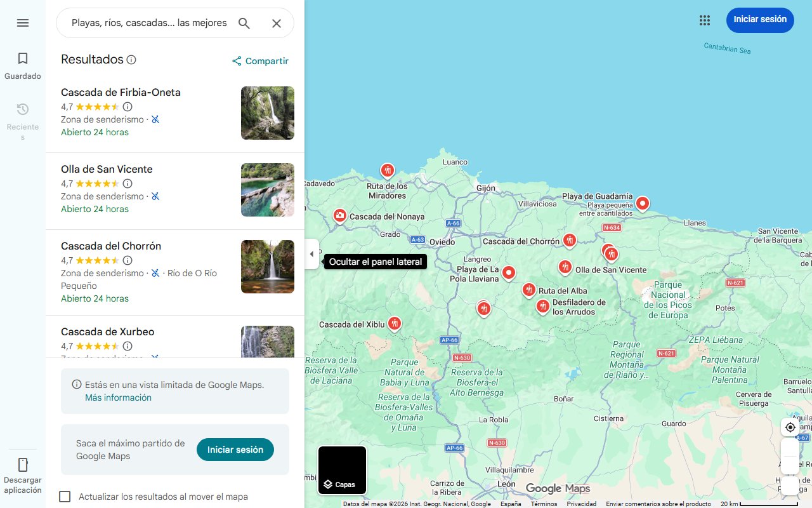812x508 pixels.
Task: Select Olla de San Vicente result entry
Action: click(107, 169)
